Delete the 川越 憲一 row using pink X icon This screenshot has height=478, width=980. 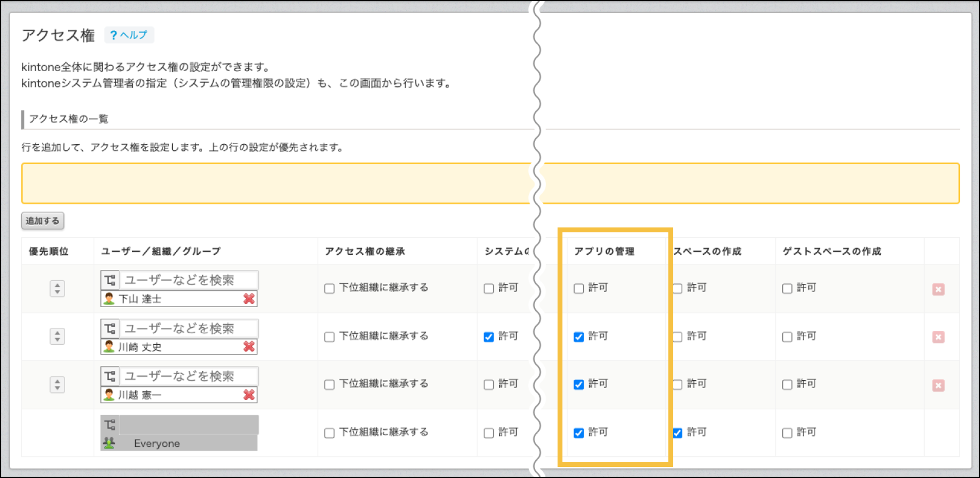(938, 386)
